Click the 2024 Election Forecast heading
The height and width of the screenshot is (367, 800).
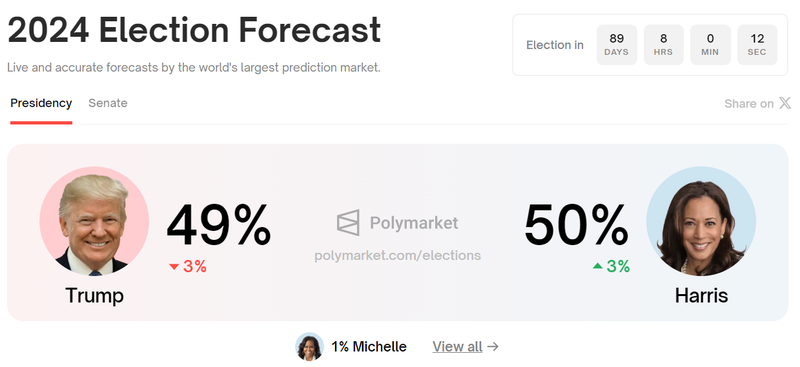coord(194,30)
